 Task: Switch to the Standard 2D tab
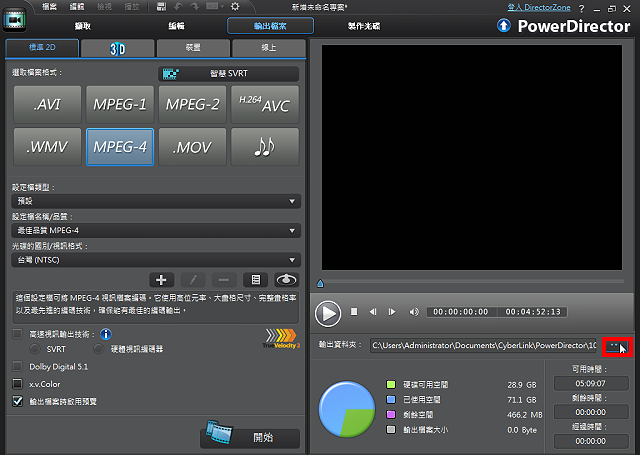click(42, 48)
